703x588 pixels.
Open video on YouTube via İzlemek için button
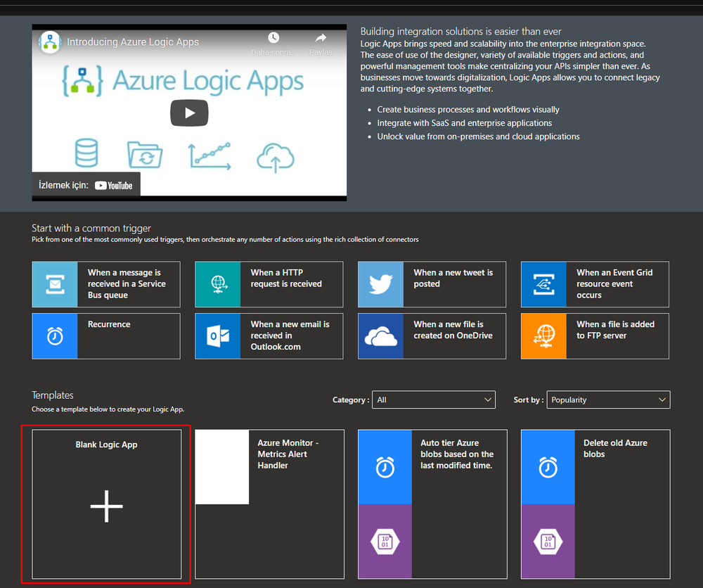[x=86, y=185]
